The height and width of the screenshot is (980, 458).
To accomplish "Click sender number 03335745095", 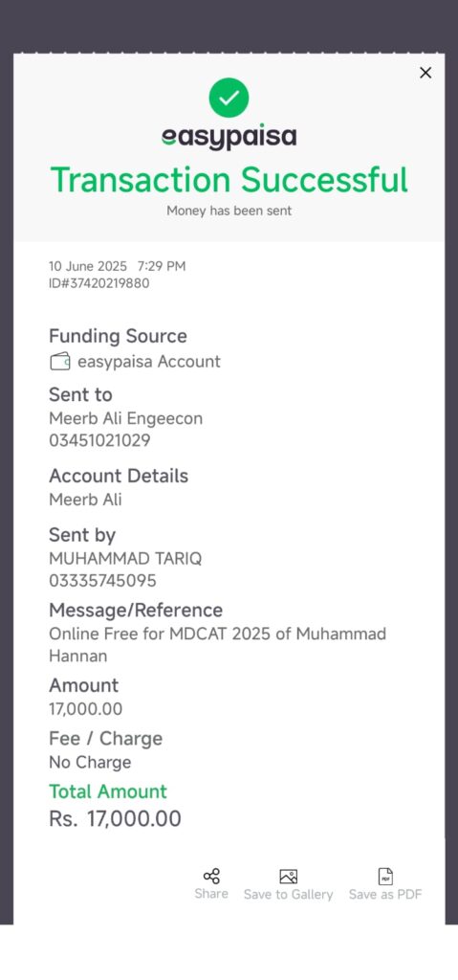I will (102, 581).
